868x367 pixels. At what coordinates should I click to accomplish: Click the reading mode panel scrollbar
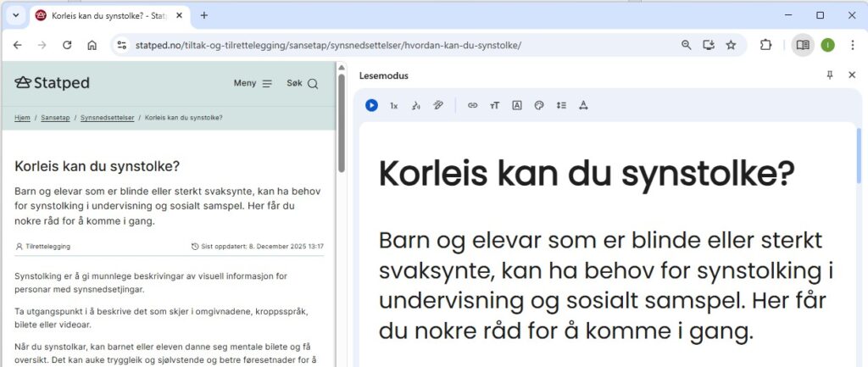(x=860, y=155)
